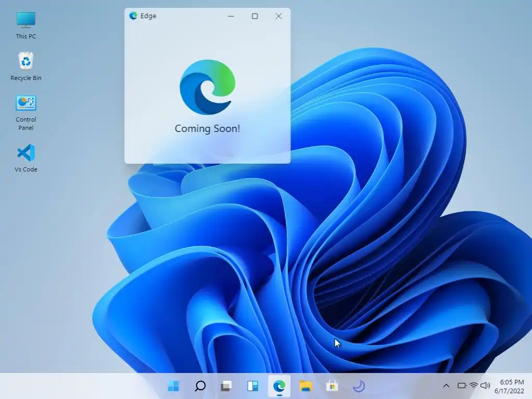Open the This PC desktop icon
This screenshot has height=399, width=532.
point(26,25)
